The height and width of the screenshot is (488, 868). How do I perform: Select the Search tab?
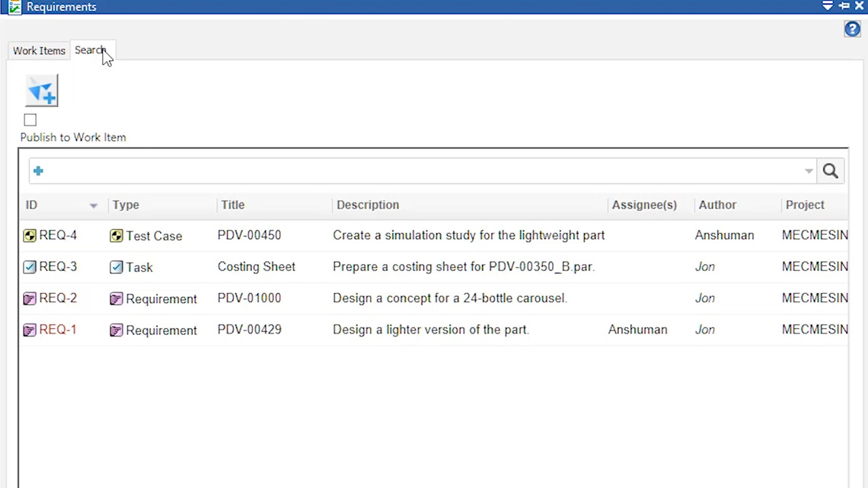[91, 50]
